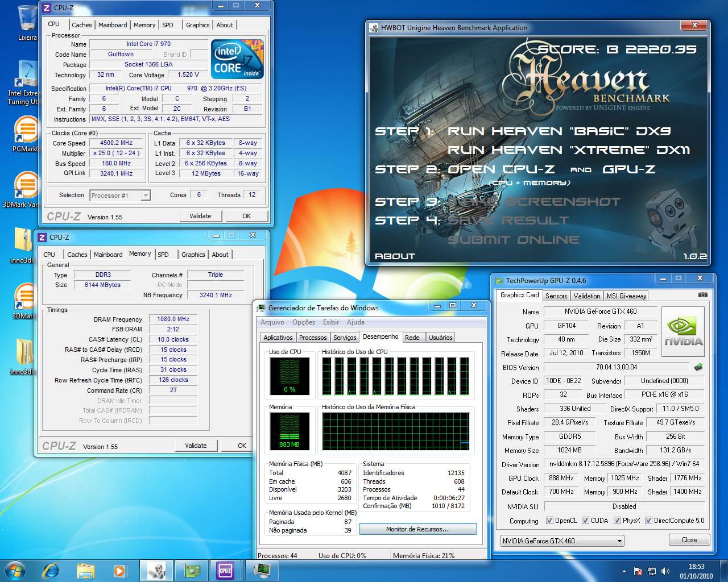Click Validate in top CPU-Z window

click(200, 216)
